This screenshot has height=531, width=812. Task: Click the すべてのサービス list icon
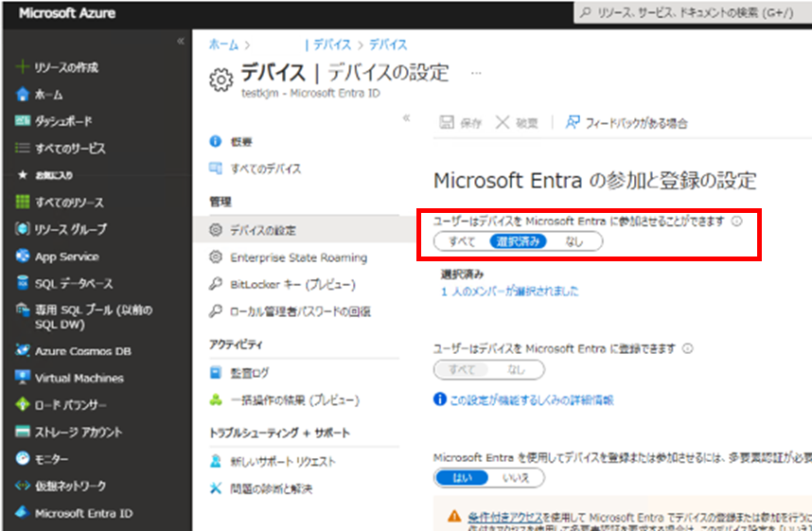point(23,149)
